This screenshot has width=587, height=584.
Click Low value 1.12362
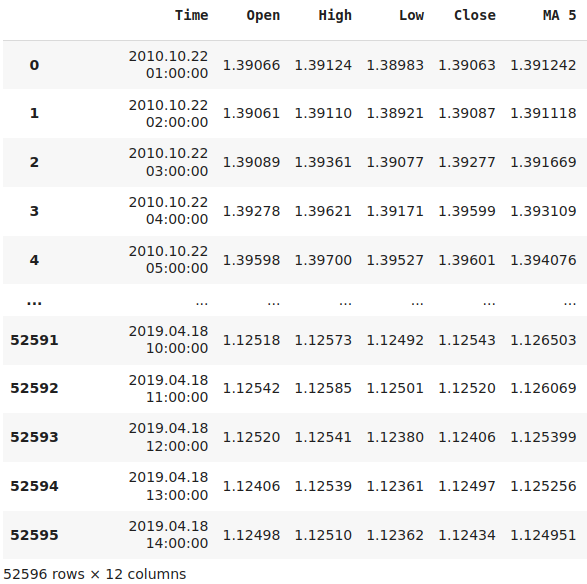[395, 535]
